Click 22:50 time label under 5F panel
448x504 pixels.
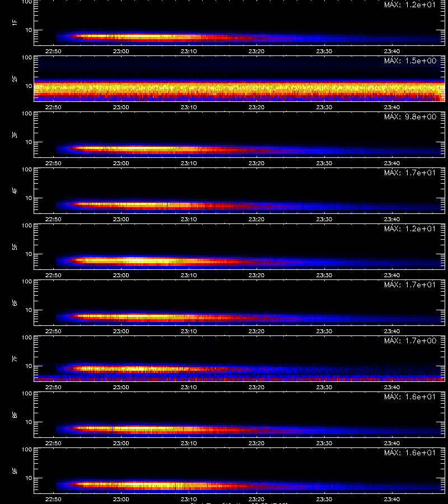pos(53,275)
